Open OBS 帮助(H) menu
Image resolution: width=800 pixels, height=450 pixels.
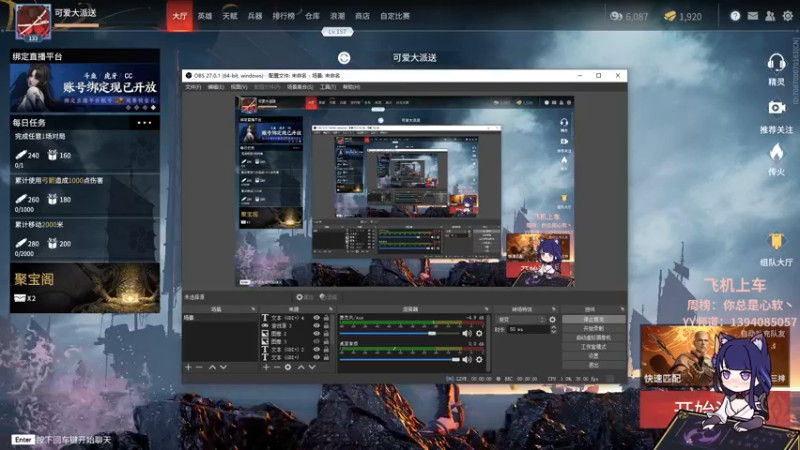pos(351,87)
